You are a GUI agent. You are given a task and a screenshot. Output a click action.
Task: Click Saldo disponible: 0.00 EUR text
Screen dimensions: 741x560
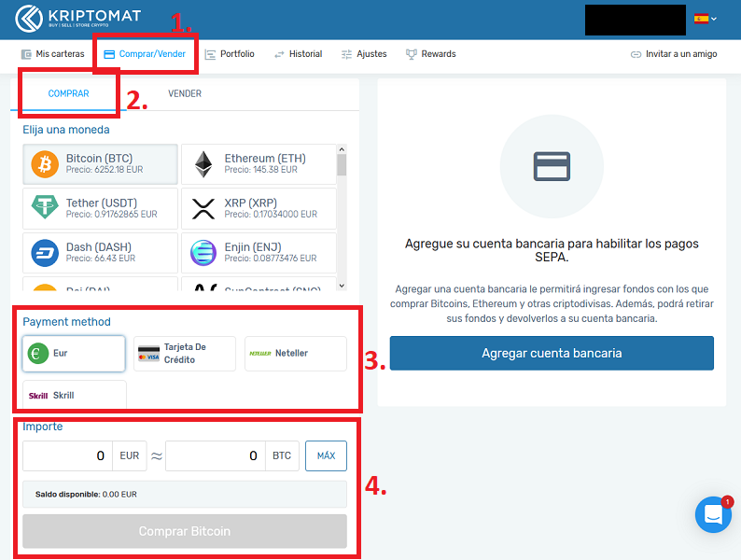pyautogui.click(x=86, y=495)
